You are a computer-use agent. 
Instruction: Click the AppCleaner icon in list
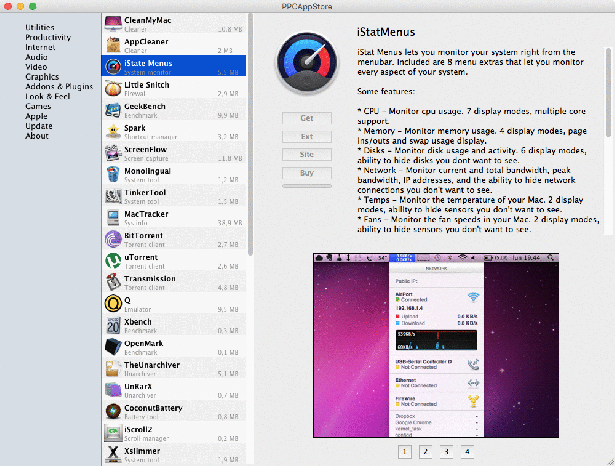tap(113, 45)
